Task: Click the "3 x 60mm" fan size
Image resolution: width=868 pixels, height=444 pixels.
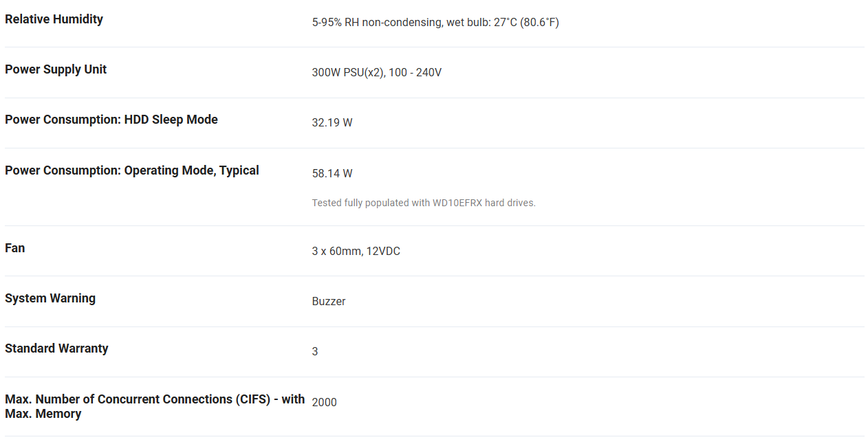Action: tap(336, 252)
